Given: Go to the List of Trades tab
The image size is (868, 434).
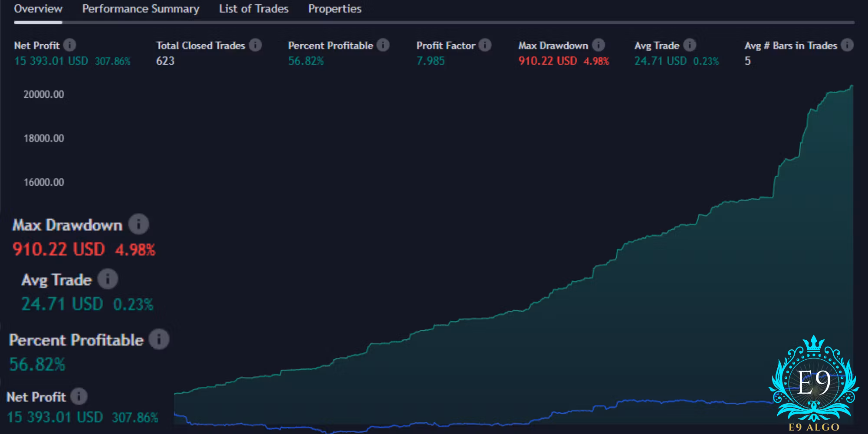Looking at the screenshot, I should pyautogui.click(x=253, y=9).
